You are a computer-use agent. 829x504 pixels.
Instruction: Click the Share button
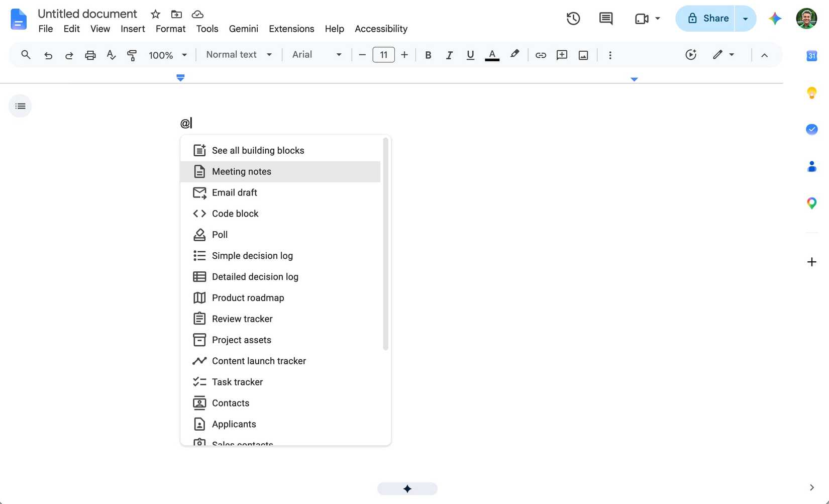click(705, 19)
